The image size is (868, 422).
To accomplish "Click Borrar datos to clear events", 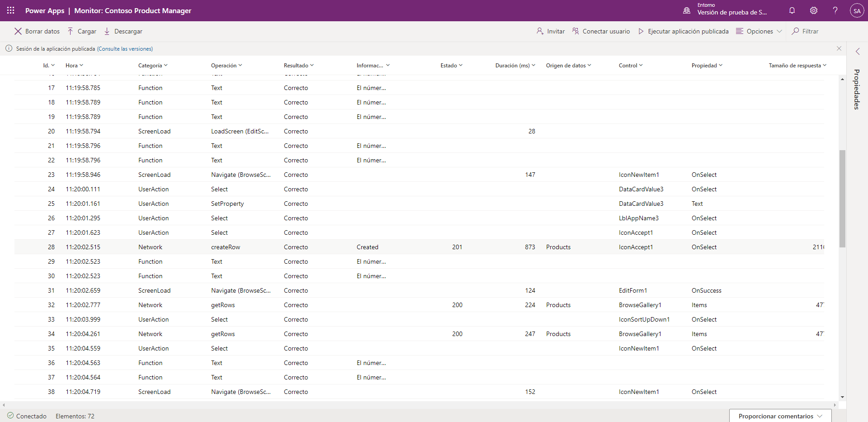I will point(37,31).
